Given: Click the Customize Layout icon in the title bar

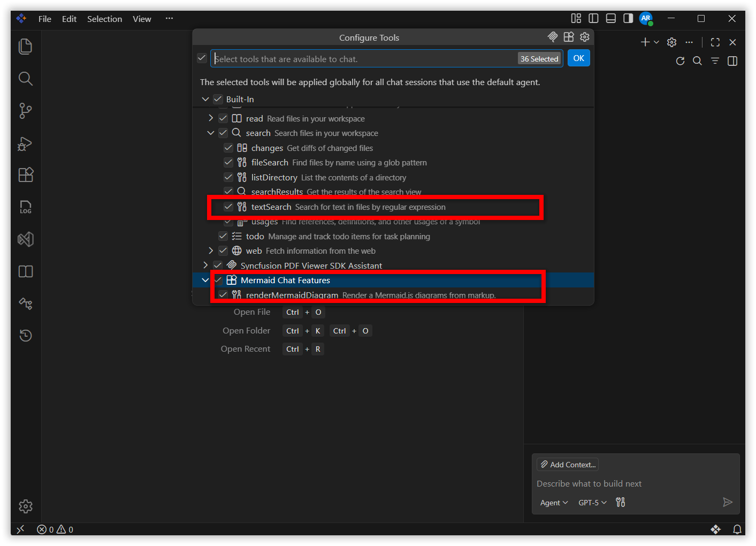Looking at the screenshot, I should tap(576, 19).
